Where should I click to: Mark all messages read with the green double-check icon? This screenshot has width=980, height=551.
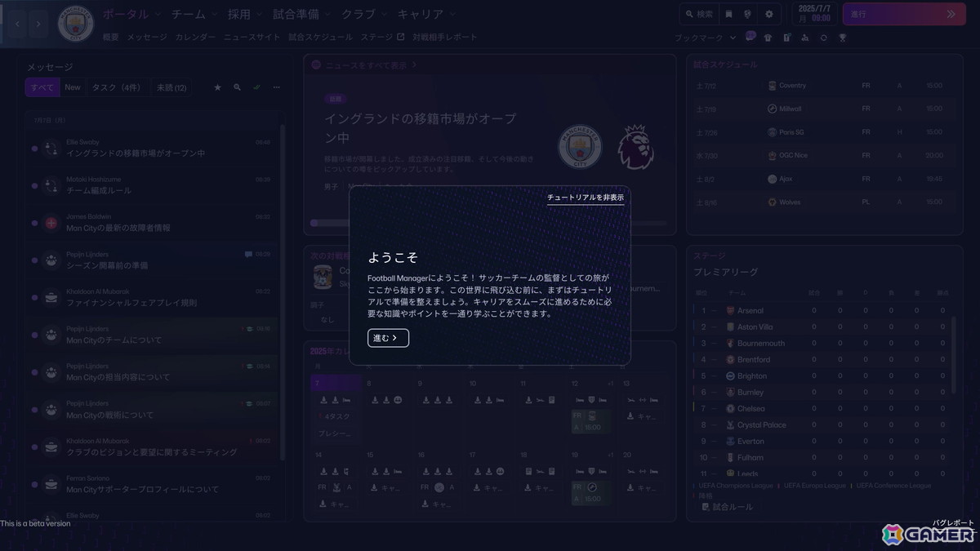[x=256, y=87]
